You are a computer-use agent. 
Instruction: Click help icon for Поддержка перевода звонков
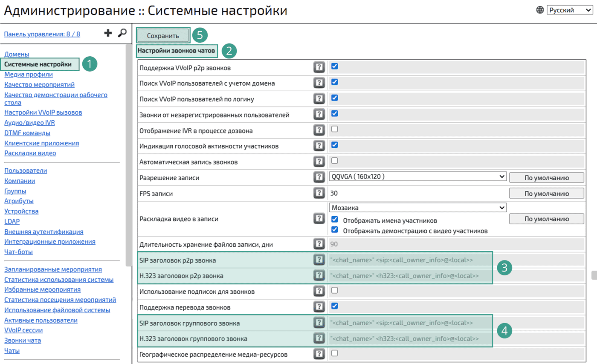tap(319, 306)
